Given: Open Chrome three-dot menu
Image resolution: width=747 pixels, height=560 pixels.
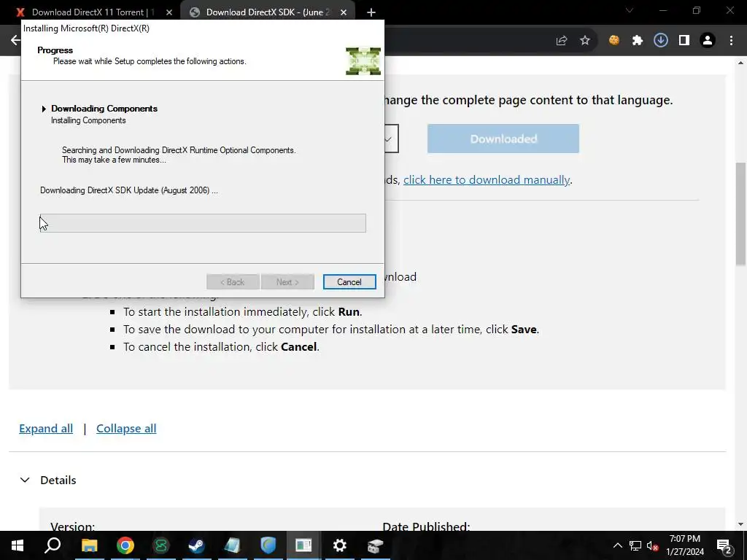Looking at the screenshot, I should (731, 41).
